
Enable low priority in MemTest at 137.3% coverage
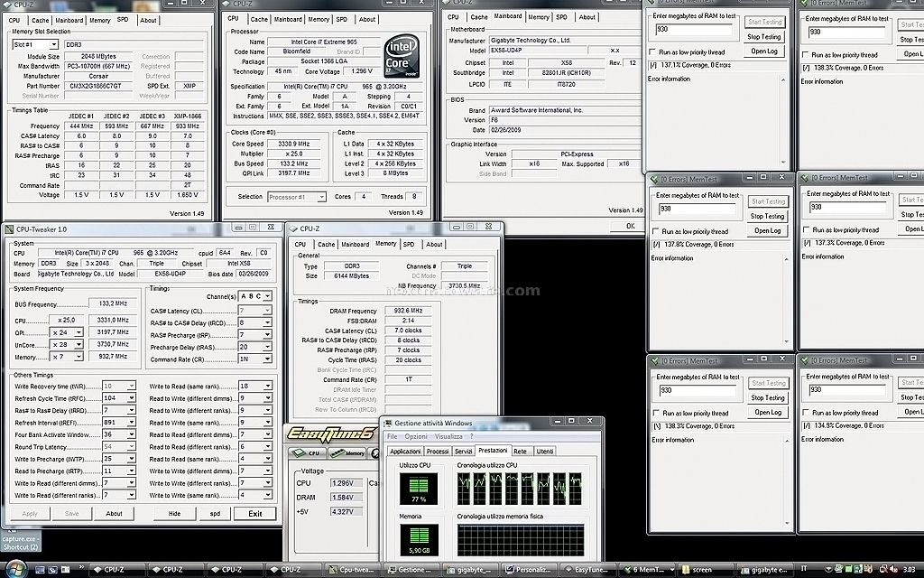(806, 229)
